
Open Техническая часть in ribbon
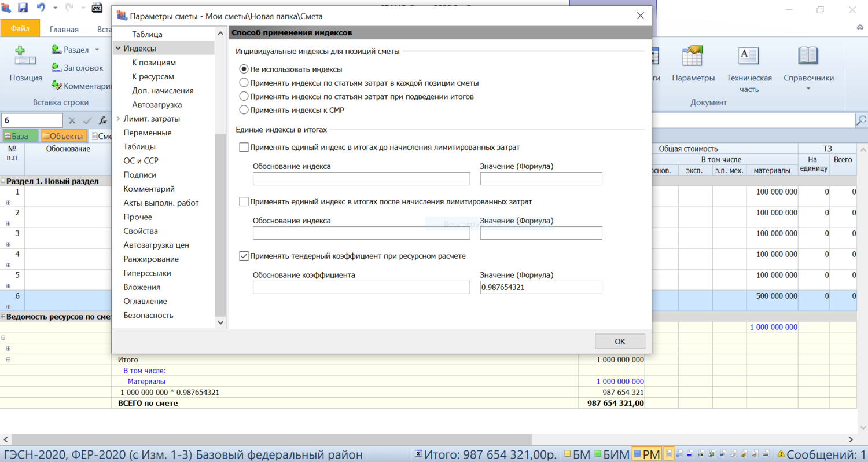[749, 69]
